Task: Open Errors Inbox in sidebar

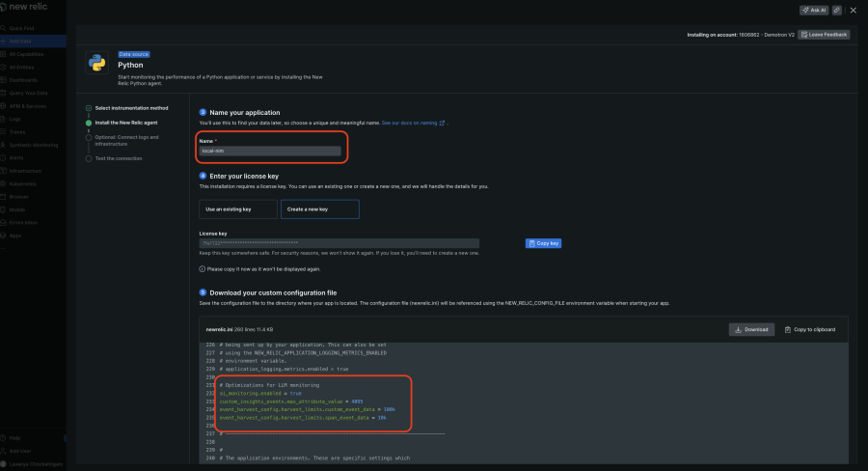Action: (23, 222)
